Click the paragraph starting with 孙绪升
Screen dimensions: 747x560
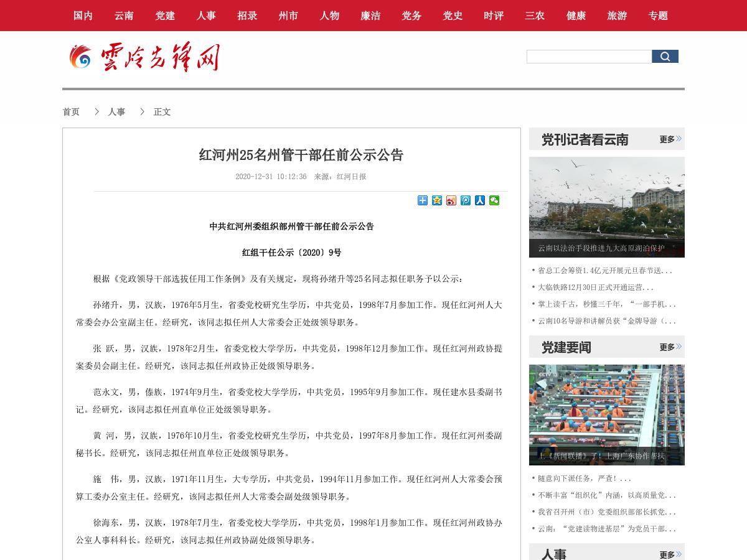tap(289, 314)
